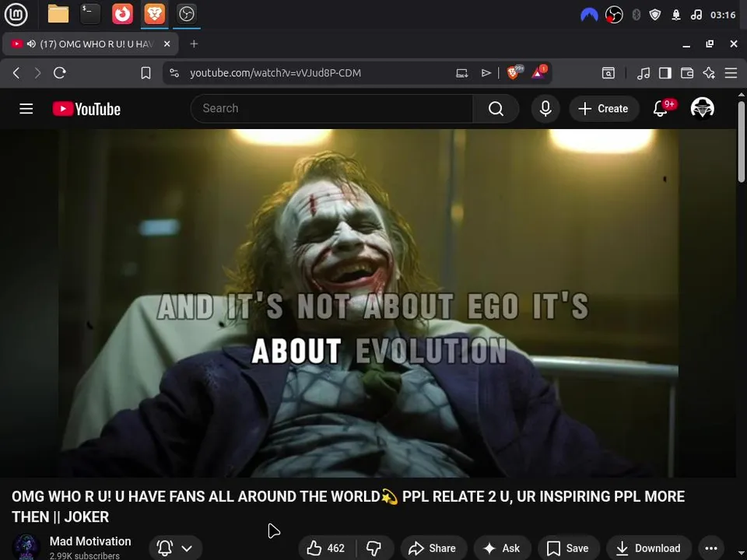Close the YouTube browser tab

pyautogui.click(x=167, y=44)
